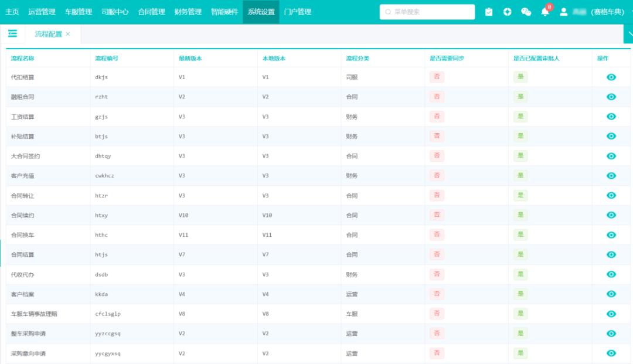Open the 赛格车典 account dropdown
Screen dimensions: 633x364
(x=607, y=12)
